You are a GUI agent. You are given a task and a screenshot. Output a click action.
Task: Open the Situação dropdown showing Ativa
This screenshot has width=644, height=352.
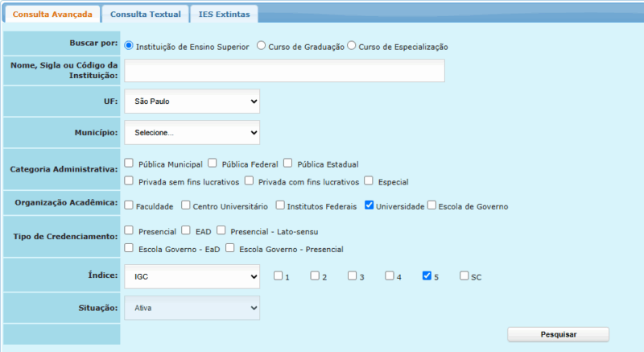tap(192, 308)
